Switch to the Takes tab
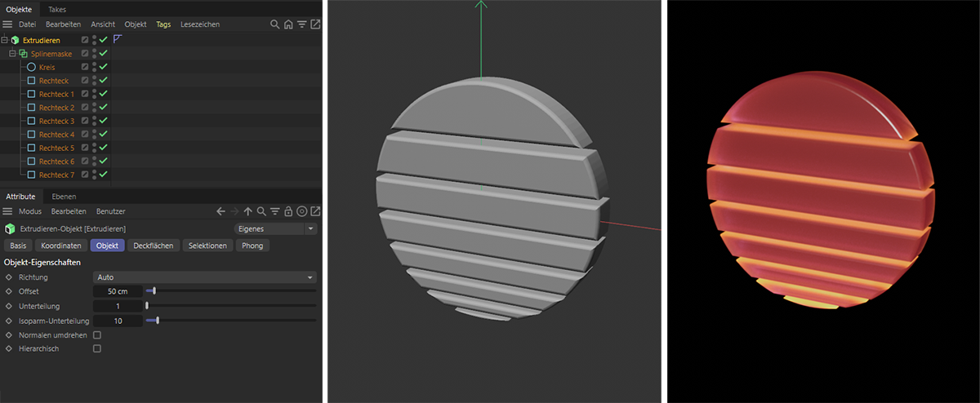This screenshot has width=980, height=403. (x=57, y=9)
